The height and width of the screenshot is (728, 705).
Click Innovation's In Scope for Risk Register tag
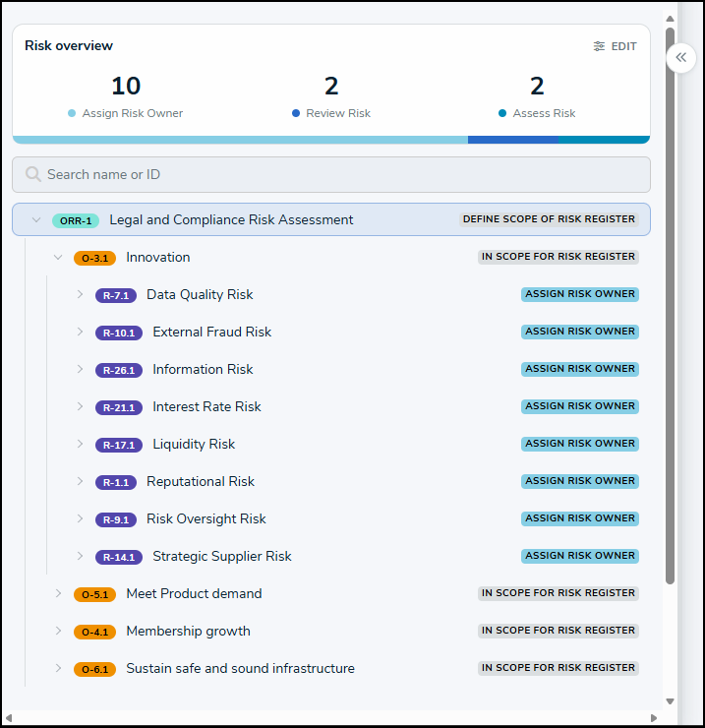(558, 257)
